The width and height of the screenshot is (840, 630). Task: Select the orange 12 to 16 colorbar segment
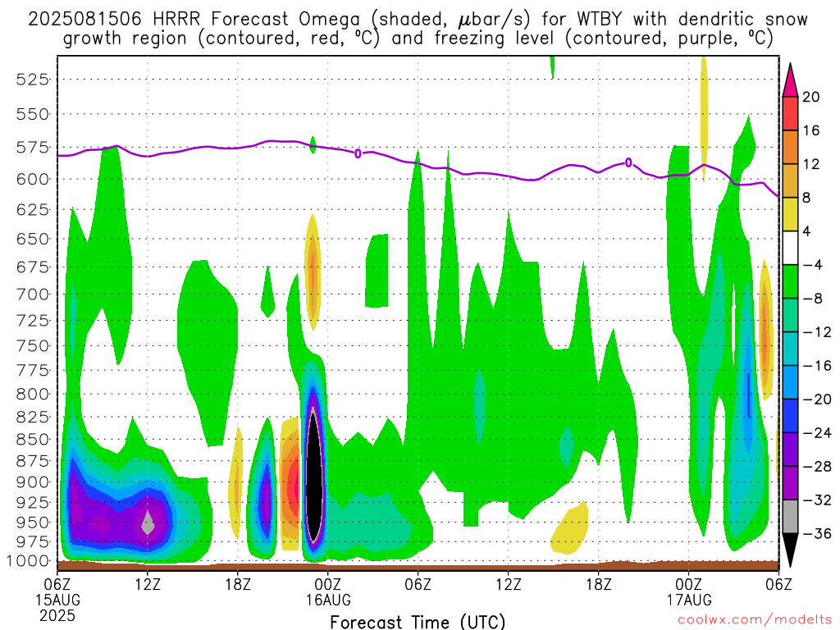(x=790, y=147)
